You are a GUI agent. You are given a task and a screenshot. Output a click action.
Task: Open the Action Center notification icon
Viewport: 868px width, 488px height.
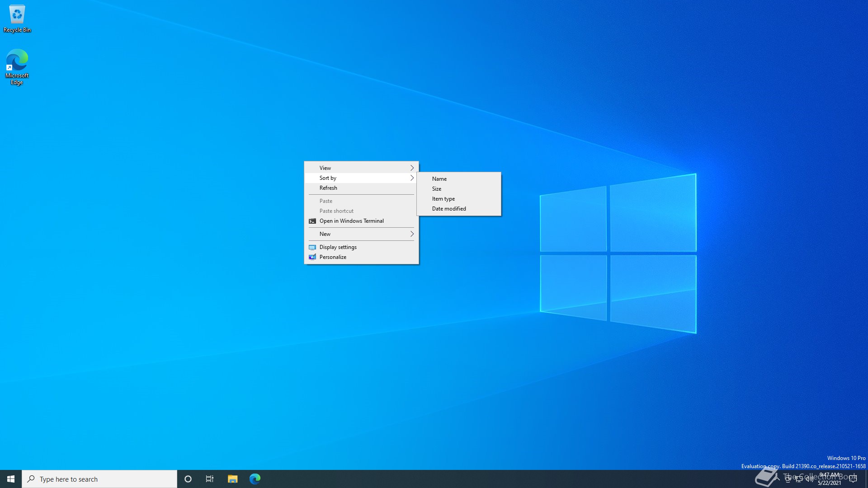(853, 479)
